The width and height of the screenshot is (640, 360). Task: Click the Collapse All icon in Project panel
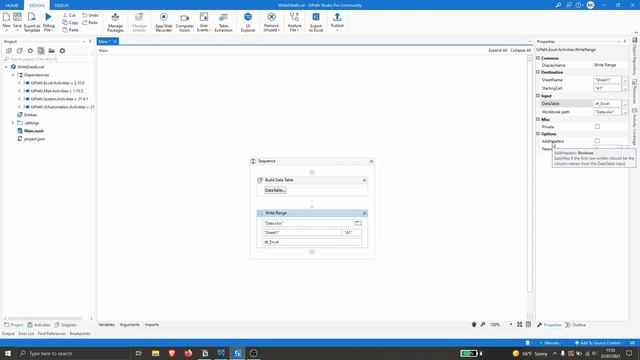pyautogui.click(x=20, y=51)
